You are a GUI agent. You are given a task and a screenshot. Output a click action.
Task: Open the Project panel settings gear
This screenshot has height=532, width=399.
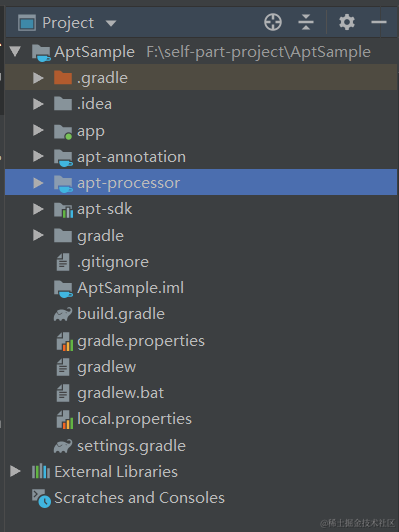(347, 22)
